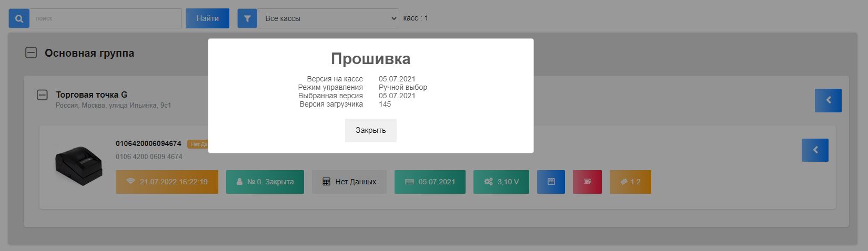Expand Торговая точка G side arrow panel
The height and width of the screenshot is (251, 868).
(x=828, y=100)
